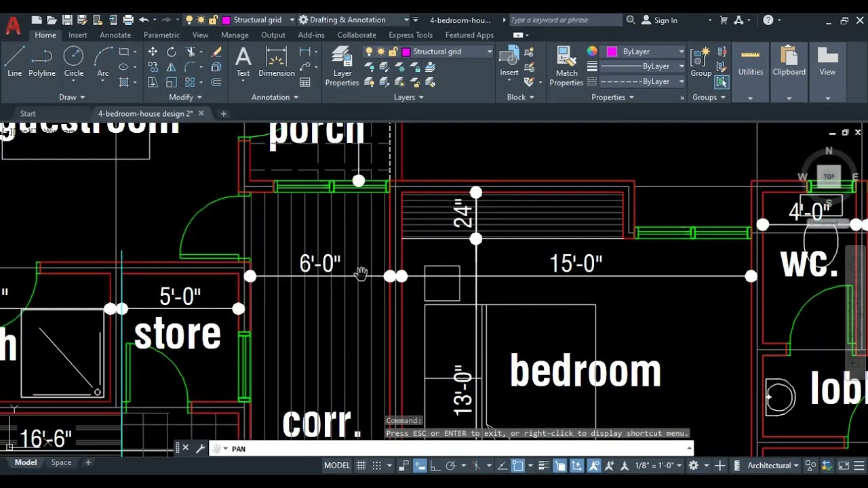
Task: Click the Table icon in Annotation
Action: 305,83
